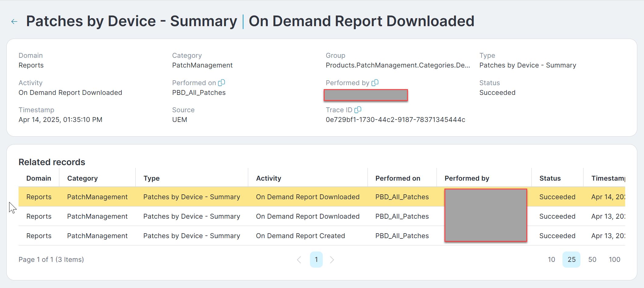This screenshot has width=644, height=288.
Task: Copy the Performed on value
Action: [221, 83]
